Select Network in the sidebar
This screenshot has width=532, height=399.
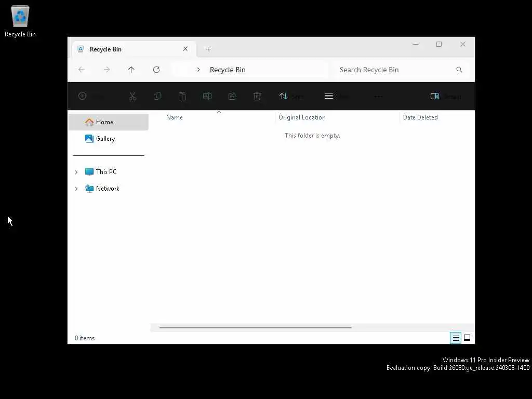tap(108, 188)
